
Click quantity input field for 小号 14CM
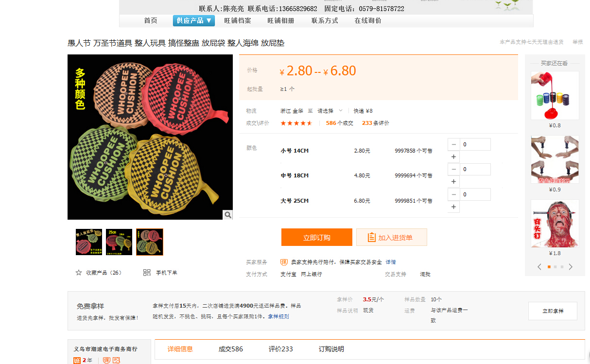(x=475, y=144)
